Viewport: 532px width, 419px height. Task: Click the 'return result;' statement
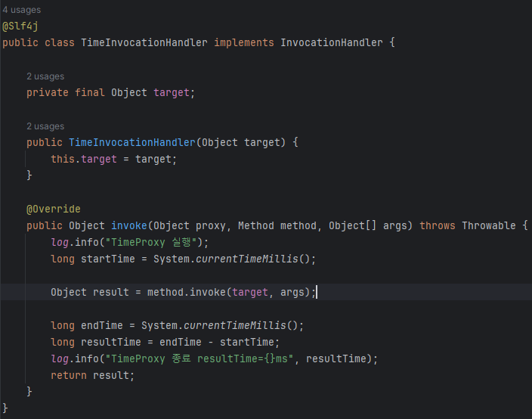click(93, 376)
